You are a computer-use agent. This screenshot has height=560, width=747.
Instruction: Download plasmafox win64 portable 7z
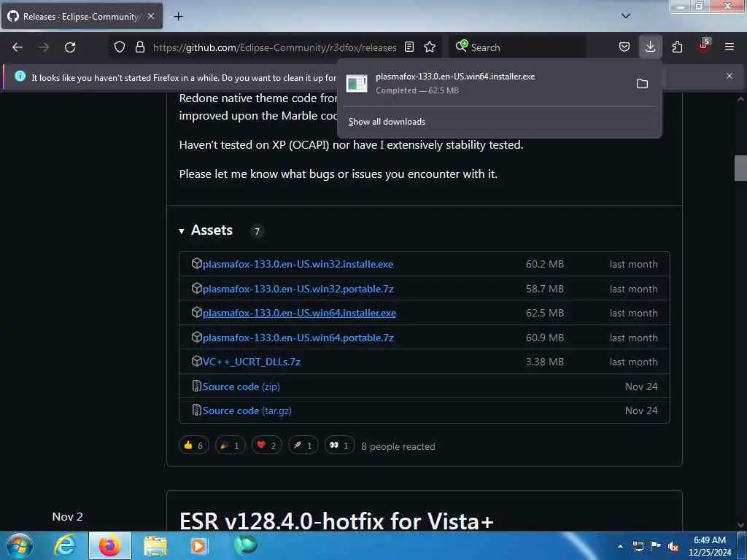(x=298, y=338)
